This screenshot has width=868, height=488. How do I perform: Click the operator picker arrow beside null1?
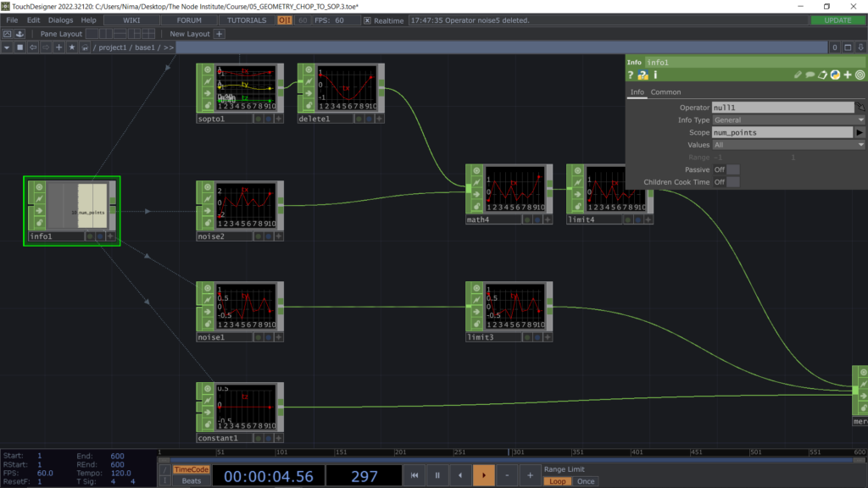click(x=860, y=108)
